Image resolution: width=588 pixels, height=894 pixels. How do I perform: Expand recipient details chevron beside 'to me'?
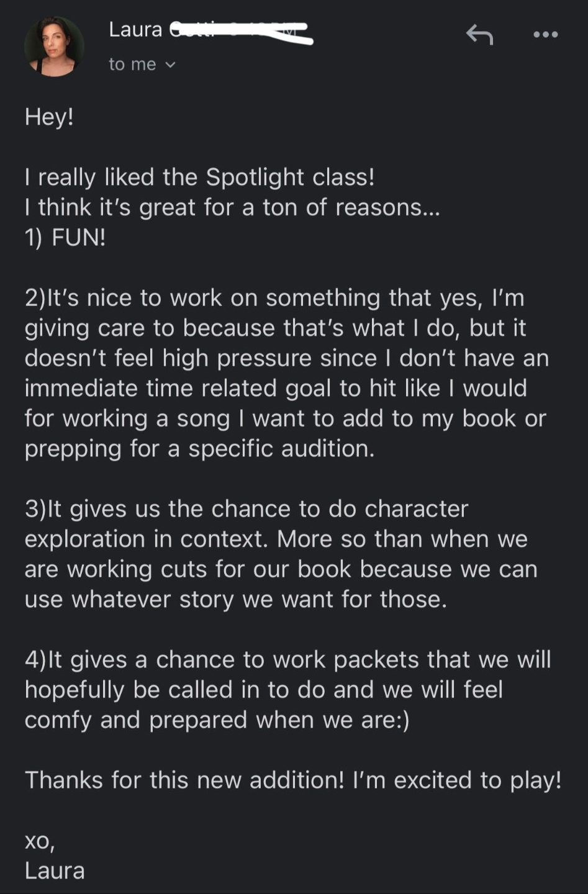point(171,65)
